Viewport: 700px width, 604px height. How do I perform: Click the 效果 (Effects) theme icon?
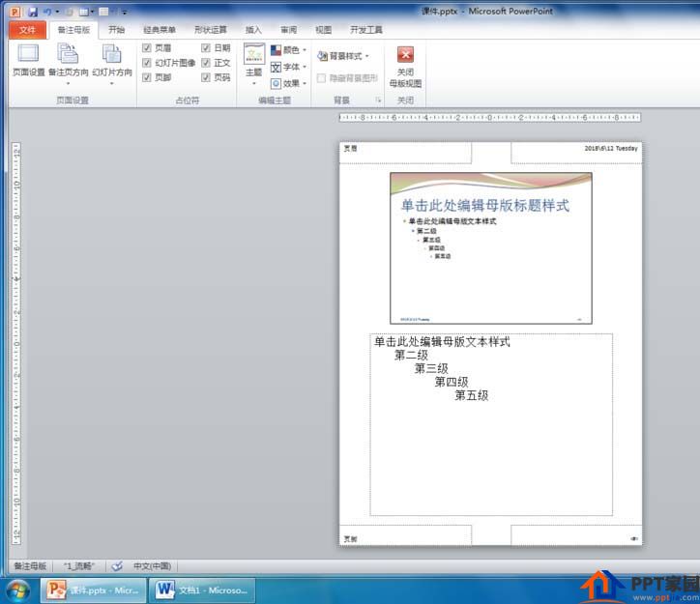point(276,83)
